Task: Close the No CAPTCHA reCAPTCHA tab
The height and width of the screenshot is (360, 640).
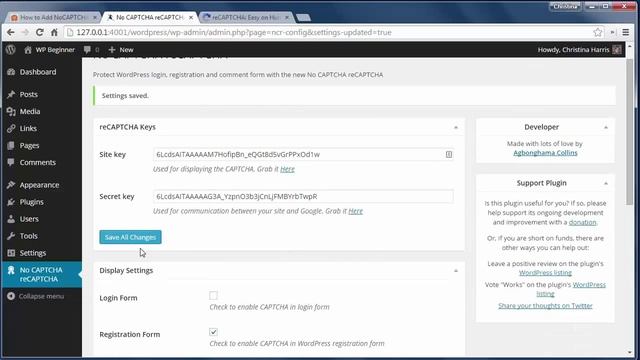Action: coord(191,18)
